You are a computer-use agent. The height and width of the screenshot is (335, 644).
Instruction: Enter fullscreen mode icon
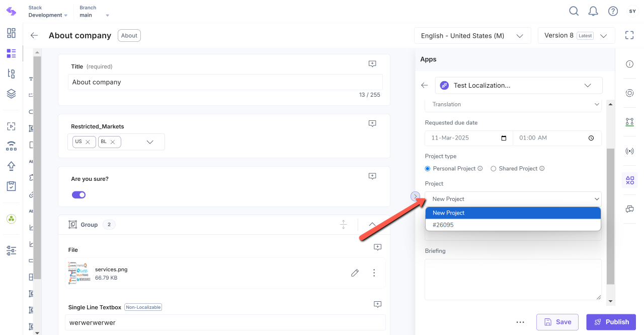pyautogui.click(x=629, y=35)
